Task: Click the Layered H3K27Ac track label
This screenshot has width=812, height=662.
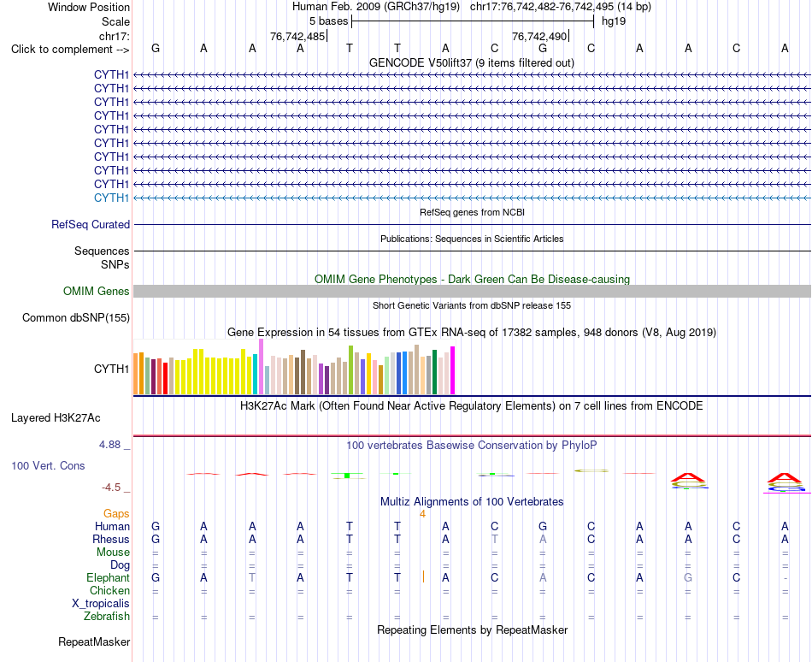Action: pos(56,418)
